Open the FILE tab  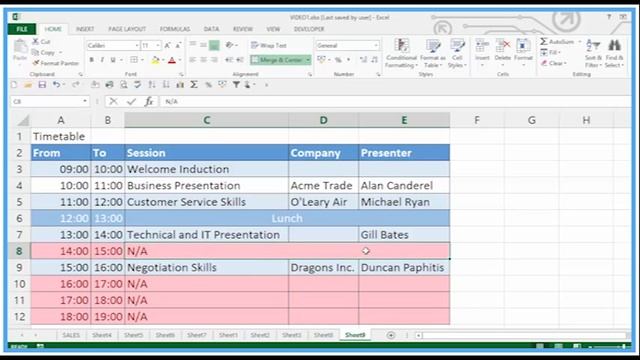[22, 29]
